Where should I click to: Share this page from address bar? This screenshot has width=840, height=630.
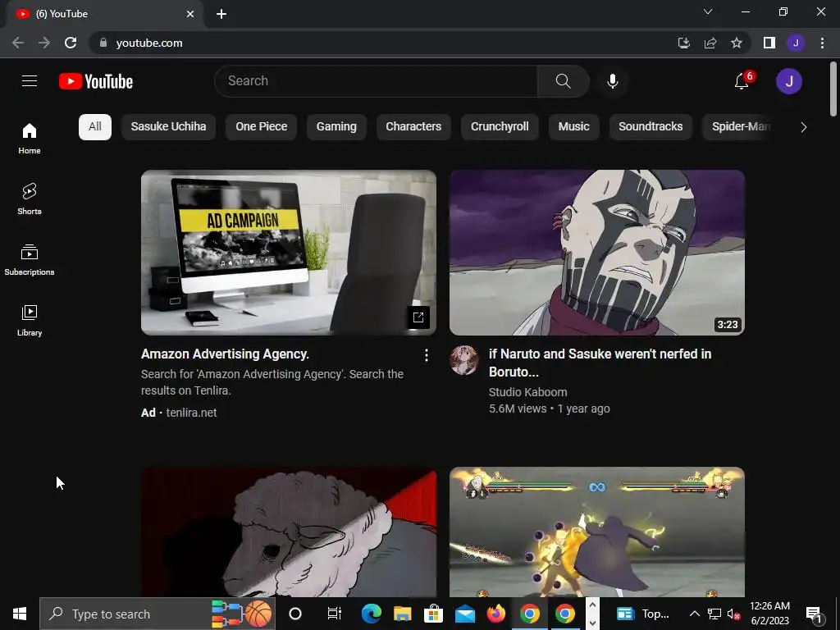click(x=710, y=43)
